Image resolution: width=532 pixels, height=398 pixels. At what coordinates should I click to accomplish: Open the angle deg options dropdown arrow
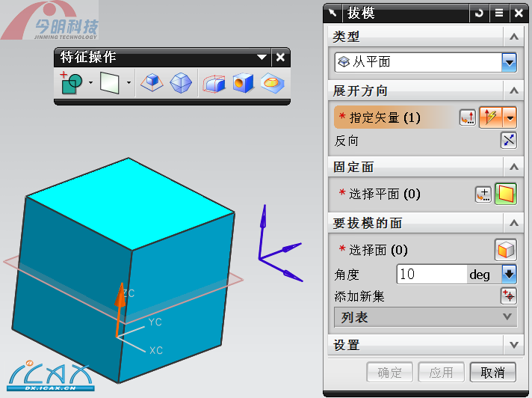(510, 274)
